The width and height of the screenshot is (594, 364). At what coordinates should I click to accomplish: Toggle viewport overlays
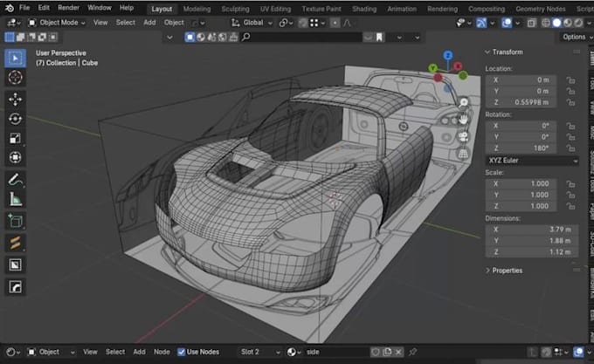click(x=507, y=23)
